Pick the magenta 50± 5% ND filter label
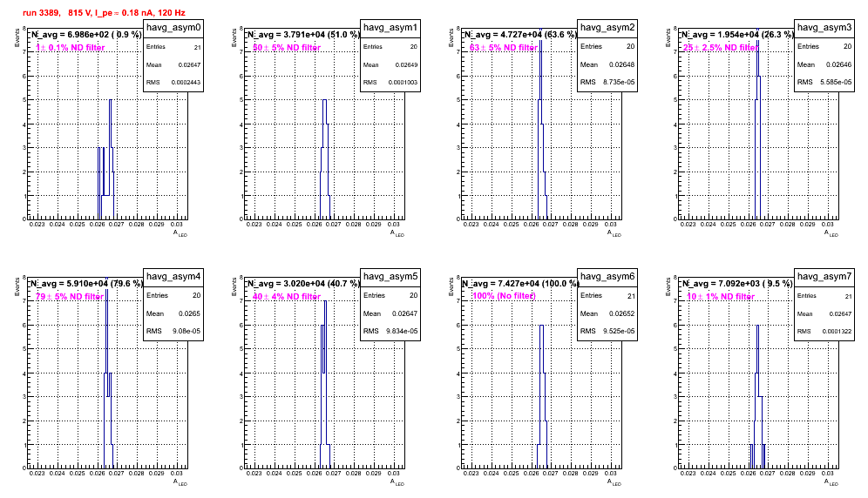The width and height of the screenshot is (868, 498). (x=287, y=48)
